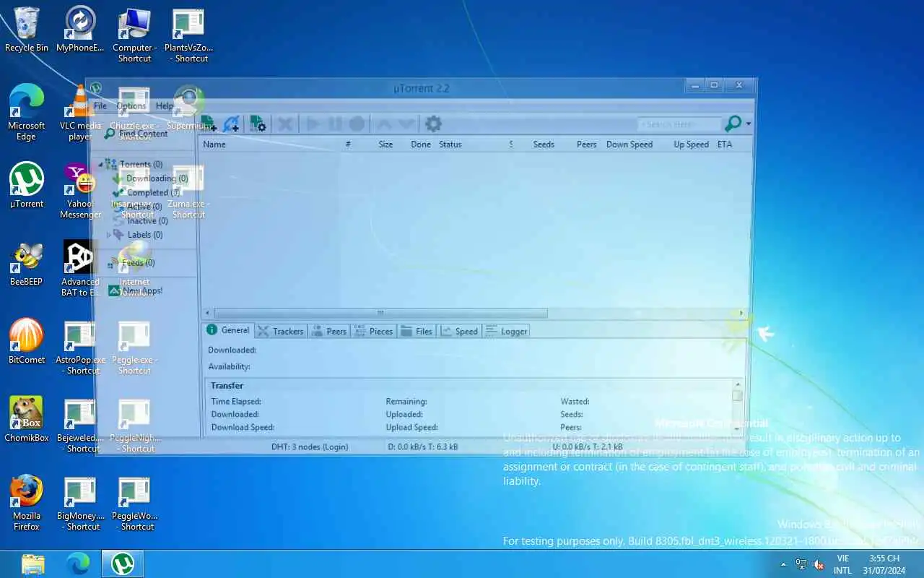Click the Start torrent play icon
The image size is (924, 578).
pyautogui.click(x=313, y=124)
